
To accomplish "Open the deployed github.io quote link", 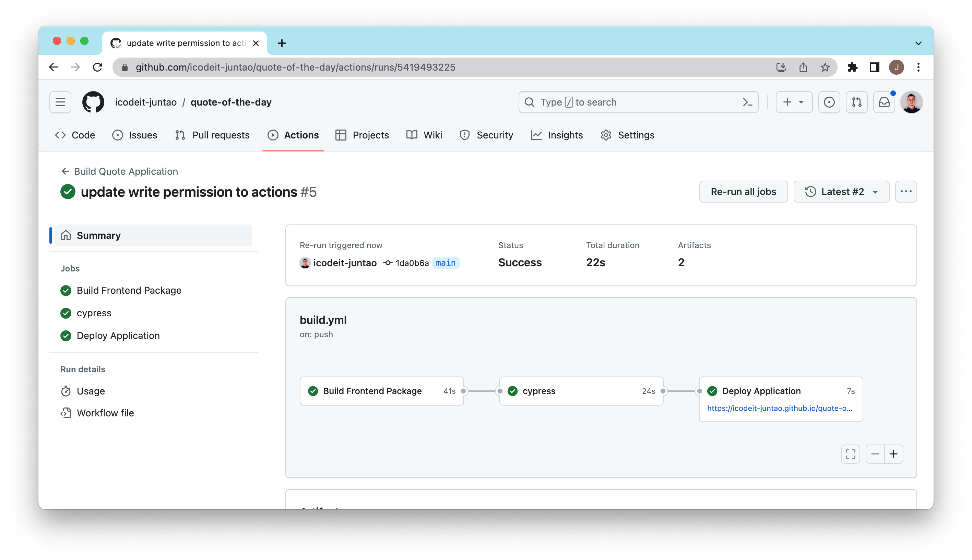I will (779, 409).
